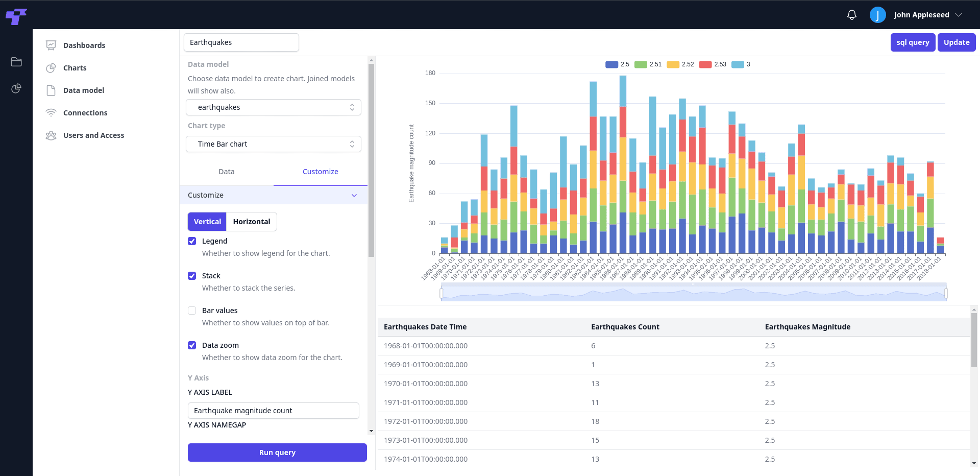Open the earthquakes data model dropdown

coord(274,107)
